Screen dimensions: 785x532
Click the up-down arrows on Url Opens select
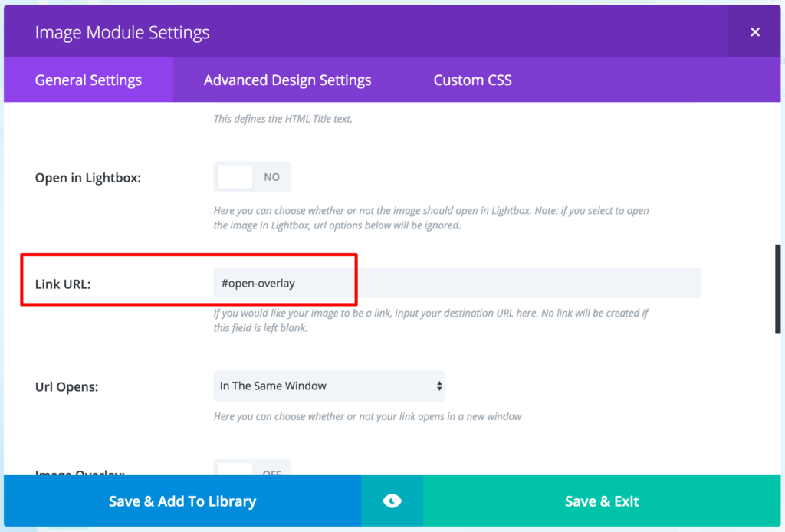point(439,386)
